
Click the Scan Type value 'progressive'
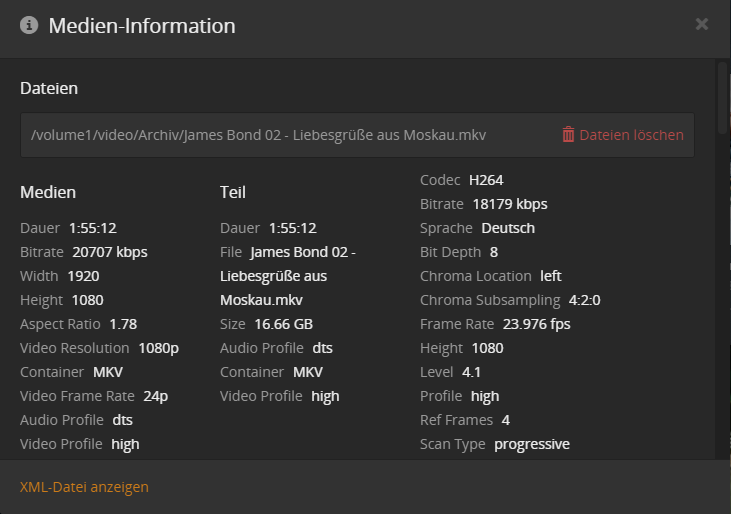(532, 444)
